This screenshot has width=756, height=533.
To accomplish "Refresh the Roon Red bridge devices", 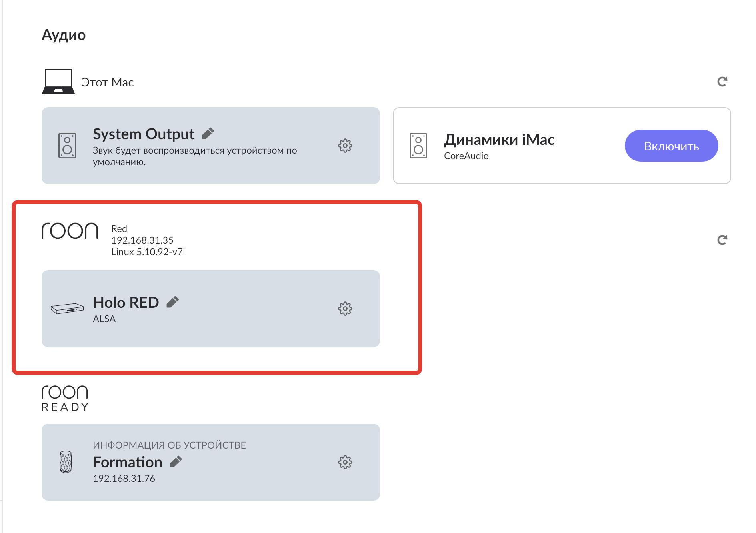I will [x=722, y=240].
